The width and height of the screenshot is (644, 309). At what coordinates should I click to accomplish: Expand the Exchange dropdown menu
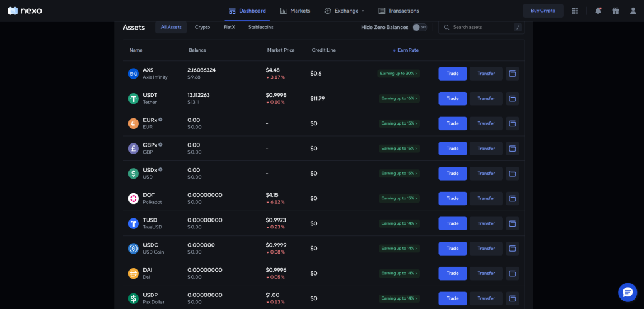pos(344,11)
